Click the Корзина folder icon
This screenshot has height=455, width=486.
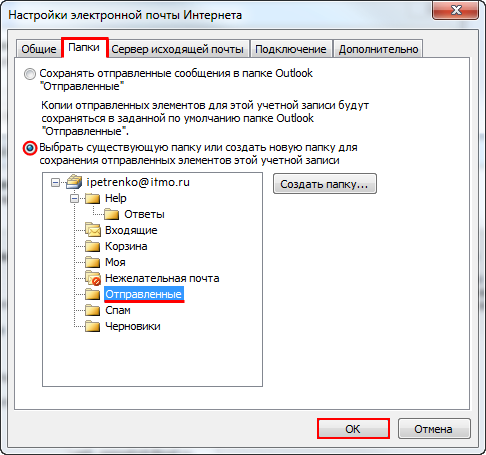[93, 246]
